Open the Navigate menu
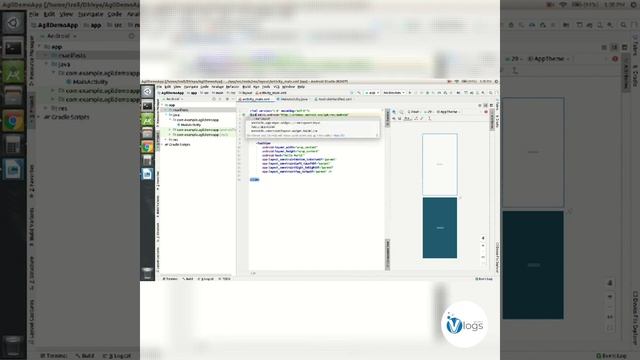Viewport: 640px width, 360px height. point(191,87)
